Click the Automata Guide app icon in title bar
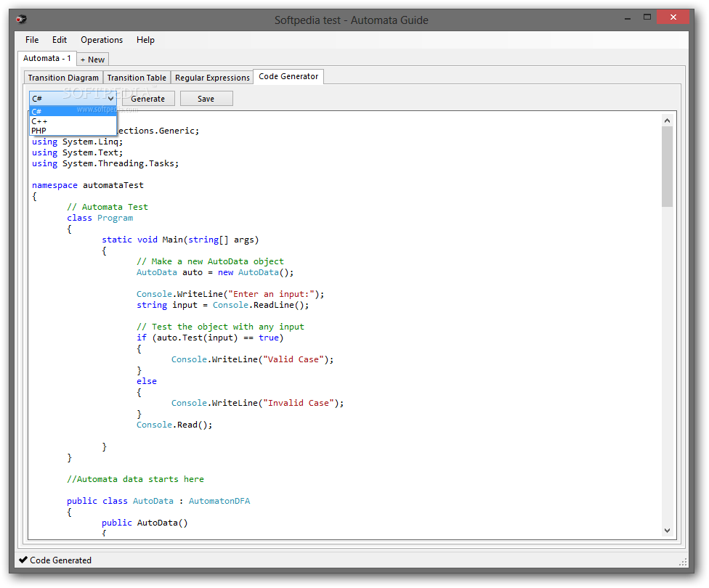 [x=21, y=19]
